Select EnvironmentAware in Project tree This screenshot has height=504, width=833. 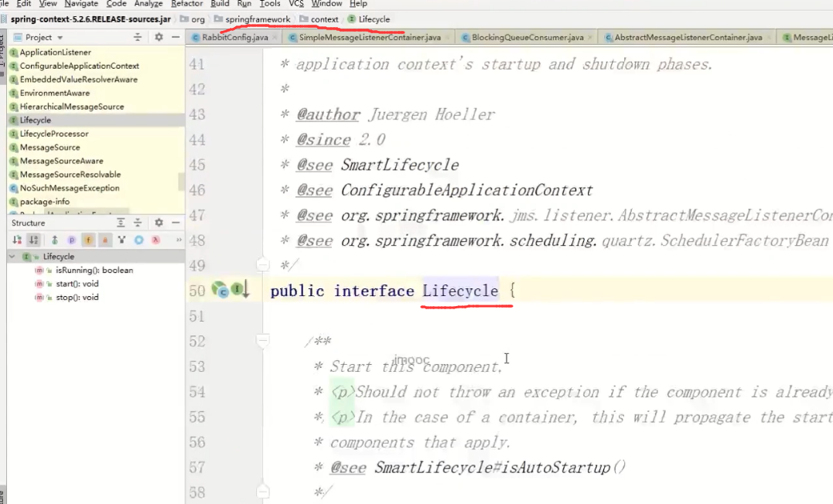pos(55,93)
